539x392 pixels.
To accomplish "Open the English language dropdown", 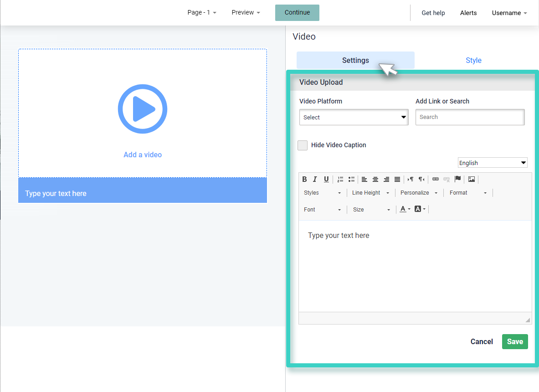I will pyautogui.click(x=493, y=163).
